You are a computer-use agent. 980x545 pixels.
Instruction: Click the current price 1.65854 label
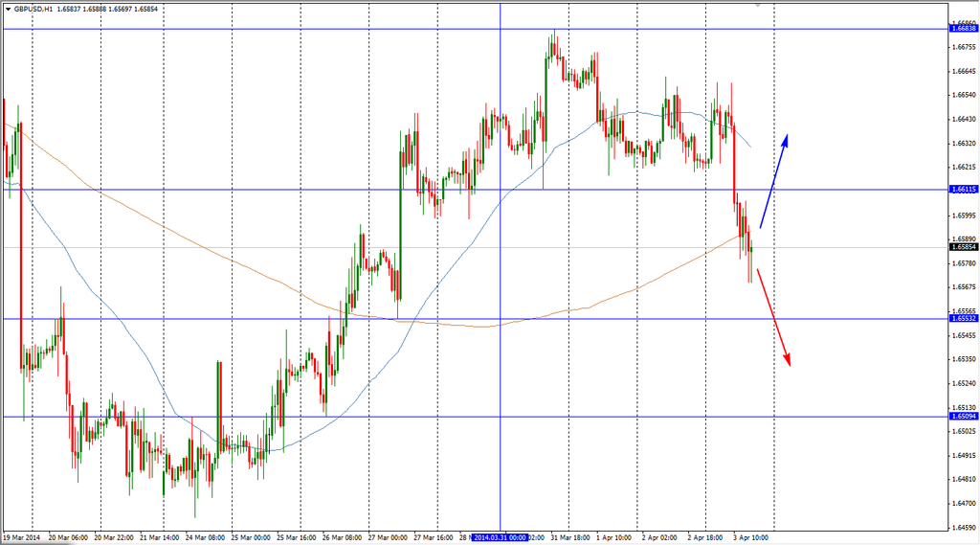tap(963, 247)
